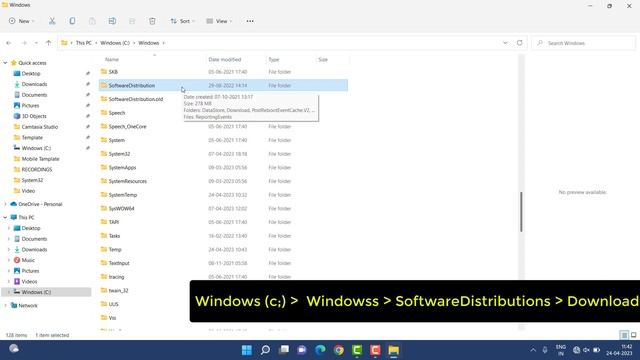Viewport: 640px width, 360px height.
Task: Click the Delete trash icon
Action: pos(152,21)
